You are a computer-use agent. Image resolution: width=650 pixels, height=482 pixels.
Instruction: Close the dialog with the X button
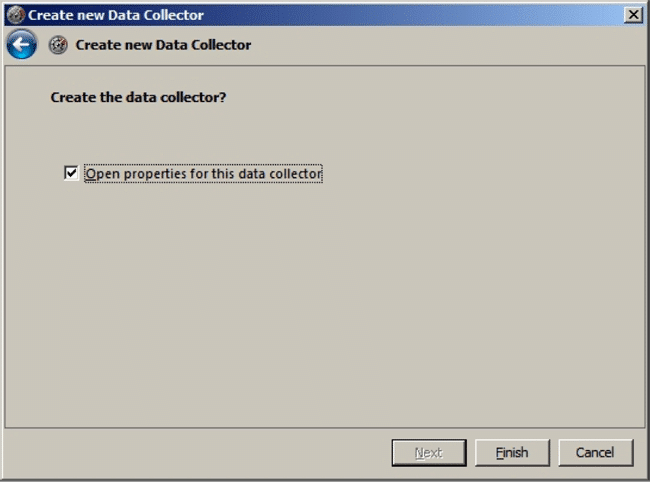[x=633, y=15]
